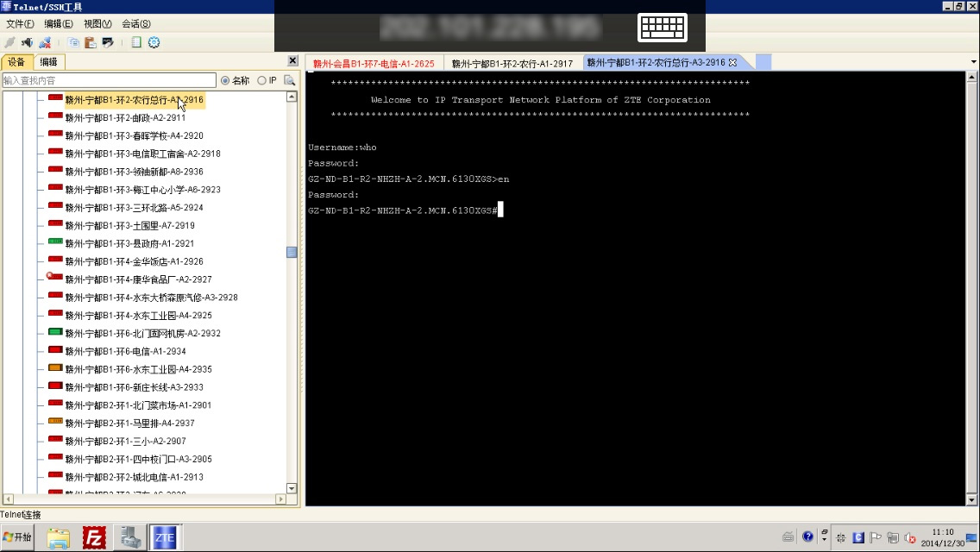The height and width of the screenshot is (552, 980).
Task: Select the 名称 search radio button
Action: coord(225,80)
